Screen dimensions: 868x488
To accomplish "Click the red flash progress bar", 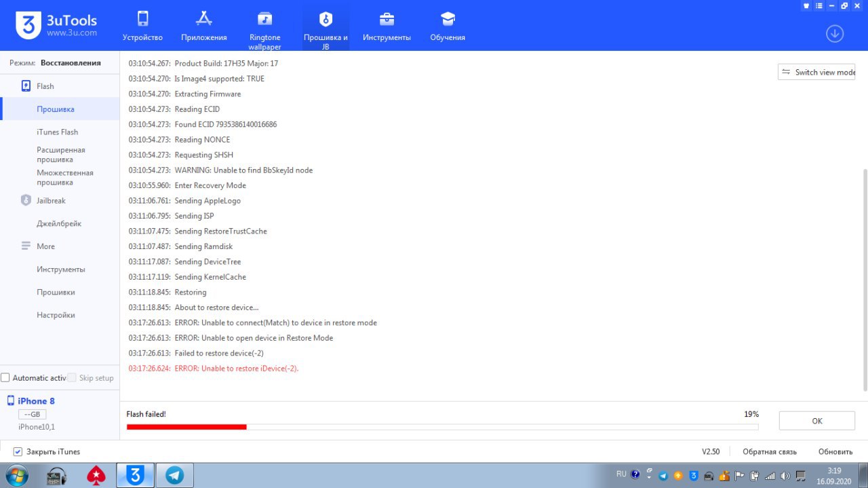I will 186,427.
